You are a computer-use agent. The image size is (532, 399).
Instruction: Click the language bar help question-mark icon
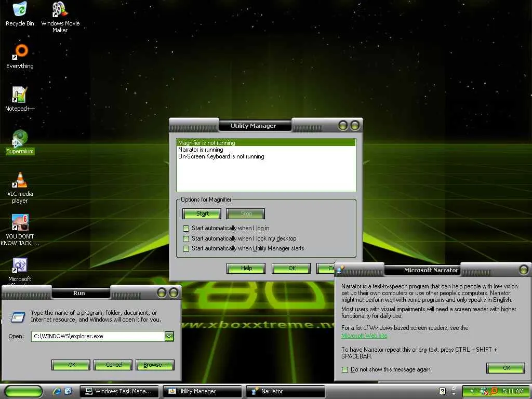coord(443,391)
